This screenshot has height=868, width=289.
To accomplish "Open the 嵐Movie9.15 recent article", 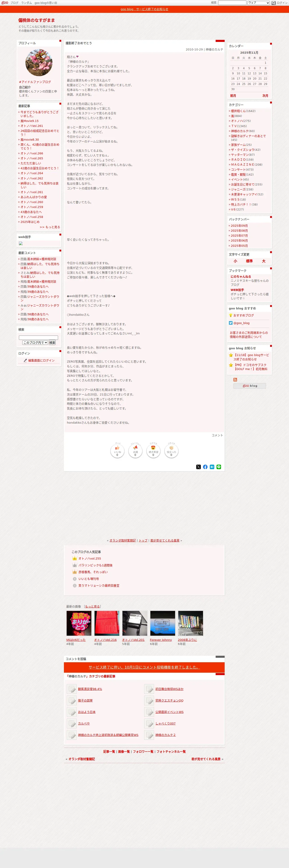I will tap(30, 121).
